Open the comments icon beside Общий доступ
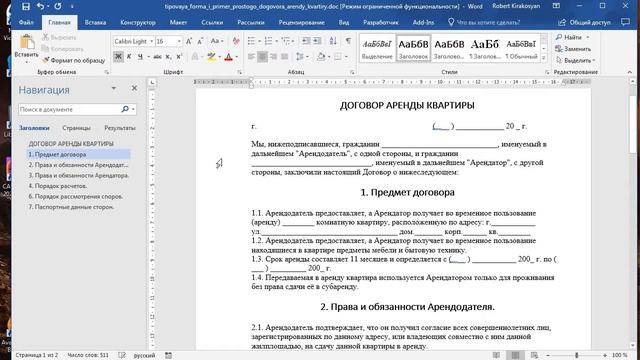This screenshot has height=360, width=640. coord(625,22)
